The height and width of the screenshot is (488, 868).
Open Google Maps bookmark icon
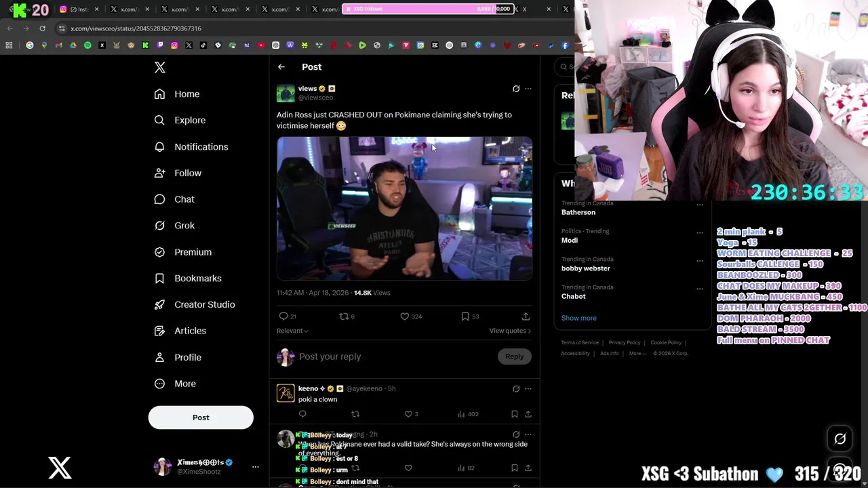coord(44,45)
